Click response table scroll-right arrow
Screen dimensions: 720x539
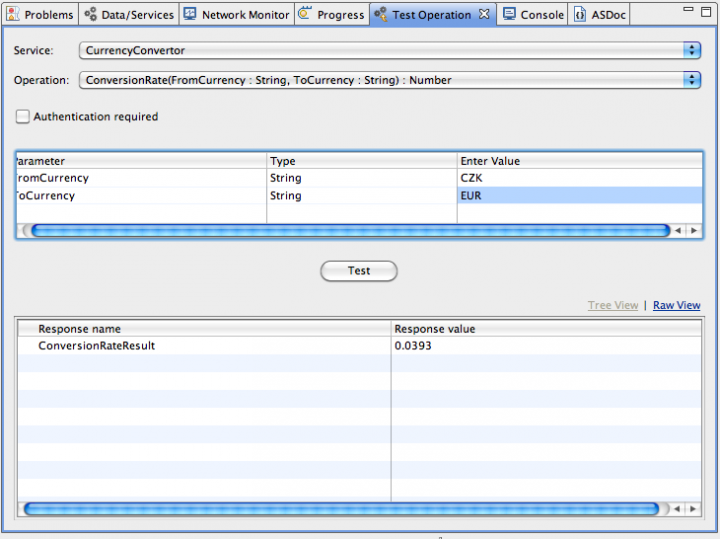(x=693, y=509)
